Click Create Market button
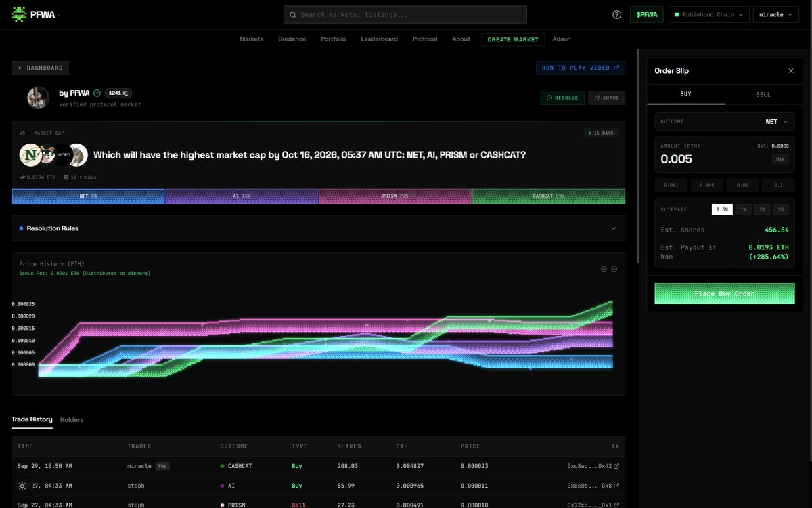Viewport: 812px width, 508px height. (x=513, y=39)
